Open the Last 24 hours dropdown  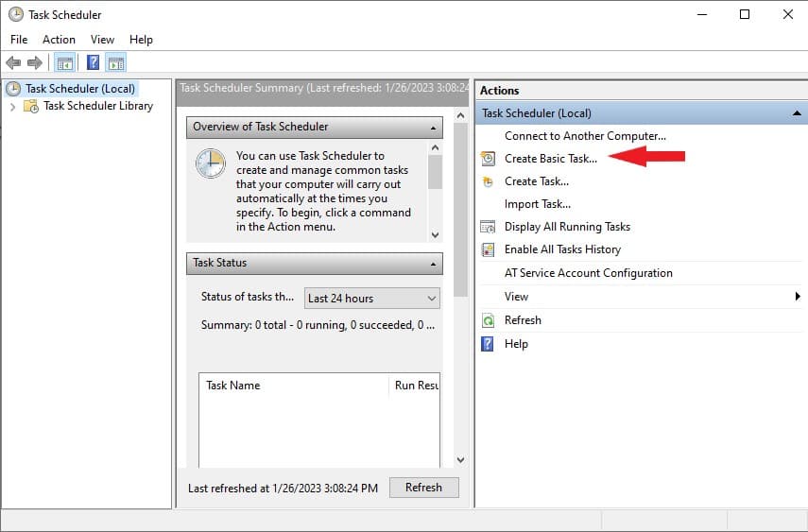pyautogui.click(x=372, y=299)
